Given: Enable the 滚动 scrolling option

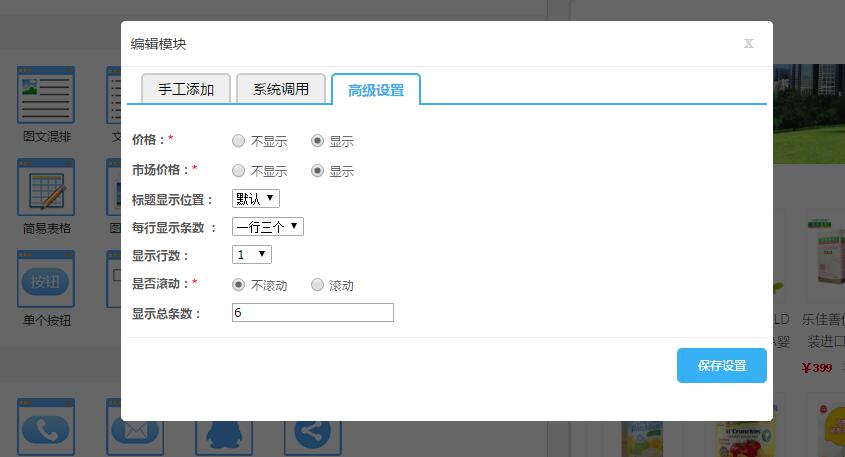Looking at the screenshot, I should 317,285.
